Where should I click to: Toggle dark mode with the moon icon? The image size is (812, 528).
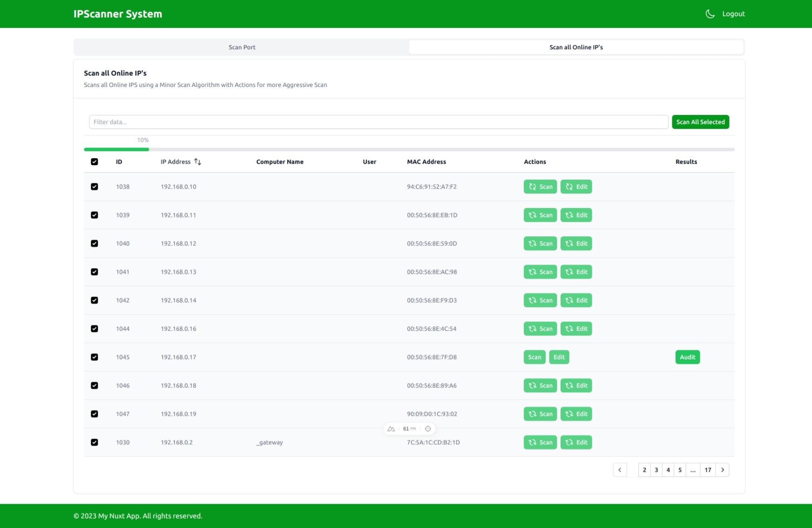(710, 14)
